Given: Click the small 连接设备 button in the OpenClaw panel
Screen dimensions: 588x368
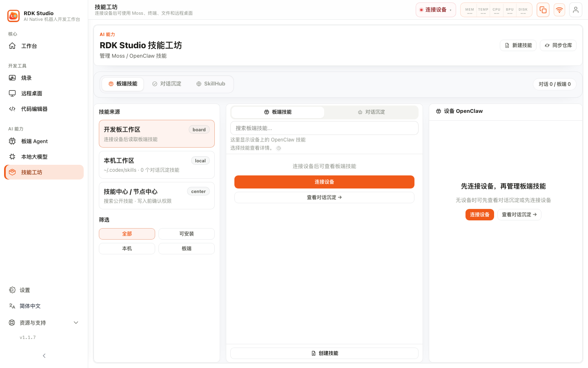Looking at the screenshot, I should click(480, 215).
